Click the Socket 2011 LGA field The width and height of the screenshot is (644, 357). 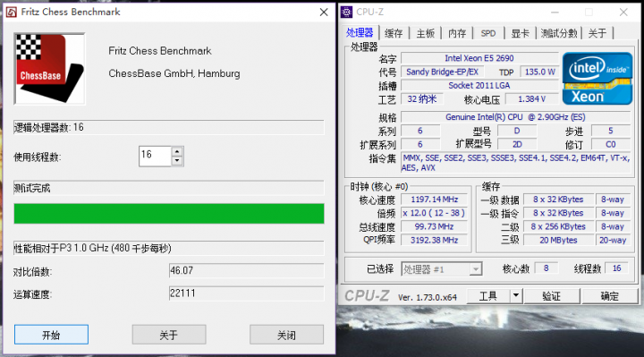479,86
